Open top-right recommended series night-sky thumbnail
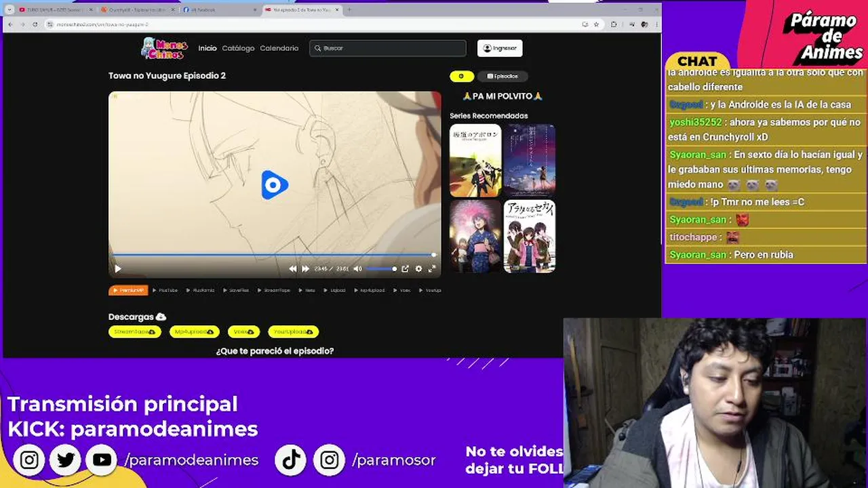This screenshot has height=488, width=868. click(x=530, y=160)
